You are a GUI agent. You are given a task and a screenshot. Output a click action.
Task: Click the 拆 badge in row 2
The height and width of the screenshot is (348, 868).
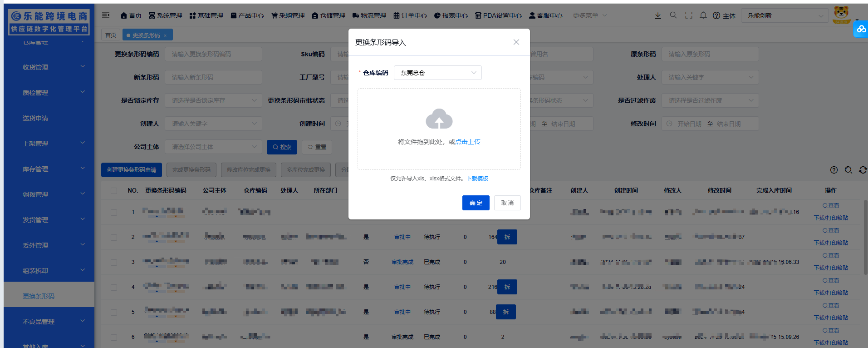(x=507, y=237)
